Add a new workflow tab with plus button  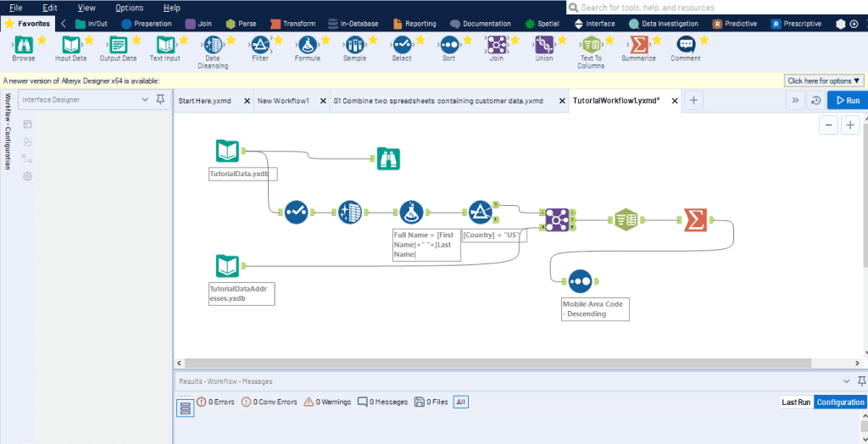click(693, 101)
